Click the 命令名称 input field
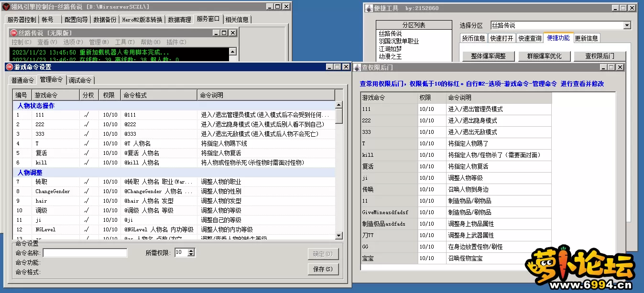 pyautogui.click(x=85, y=253)
